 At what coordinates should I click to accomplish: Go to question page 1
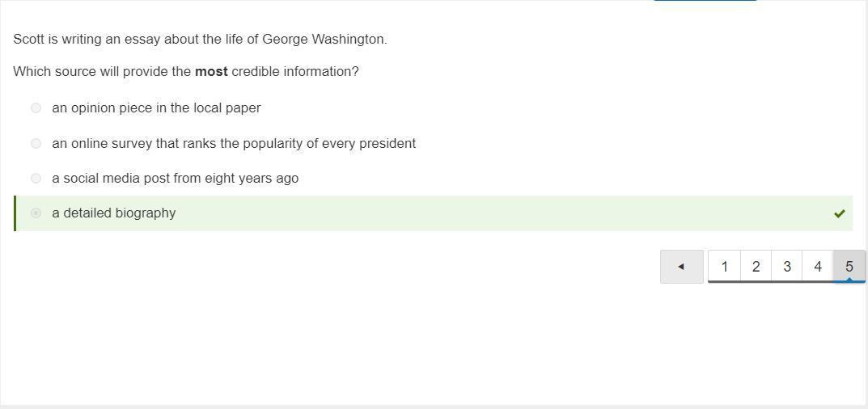pyautogui.click(x=724, y=266)
